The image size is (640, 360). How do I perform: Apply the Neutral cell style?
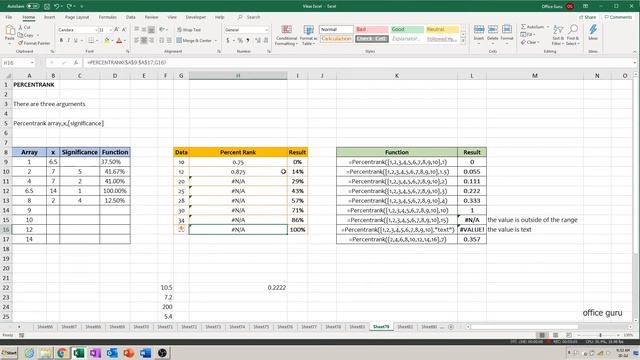pos(442,29)
